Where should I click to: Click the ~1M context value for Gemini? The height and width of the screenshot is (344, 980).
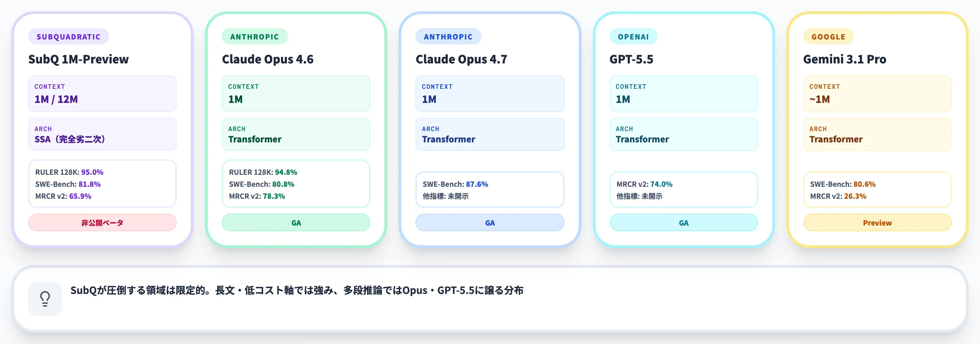click(x=819, y=99)
